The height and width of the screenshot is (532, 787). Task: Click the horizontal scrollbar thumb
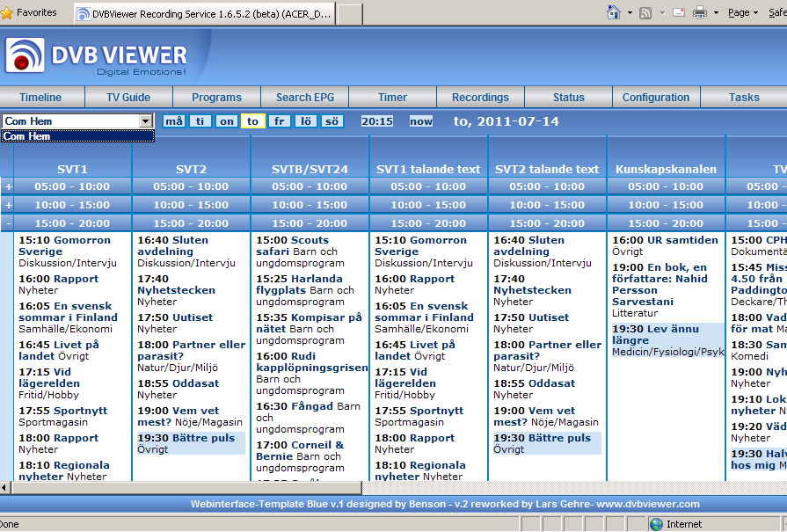point(186,487)
